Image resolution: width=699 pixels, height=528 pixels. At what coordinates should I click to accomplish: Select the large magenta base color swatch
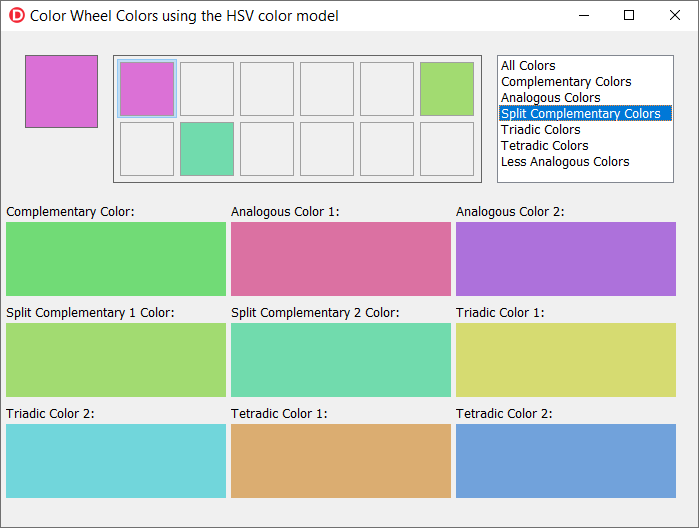click(62, 91)
